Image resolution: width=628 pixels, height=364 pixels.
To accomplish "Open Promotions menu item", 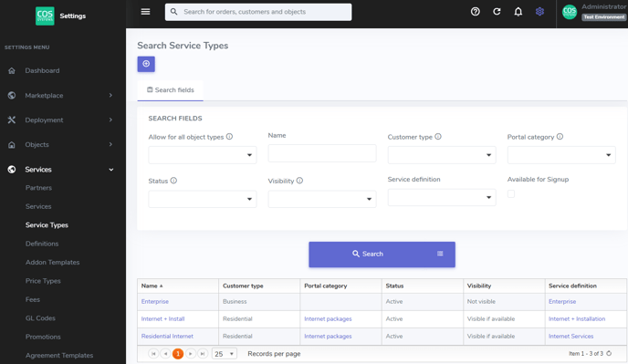I will (43, 337).
